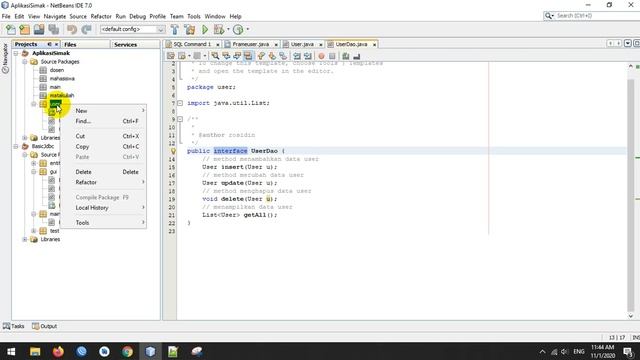The image size is (640, 360).
Task: Close the UserDao.java tab
Action: coord(374,44)
